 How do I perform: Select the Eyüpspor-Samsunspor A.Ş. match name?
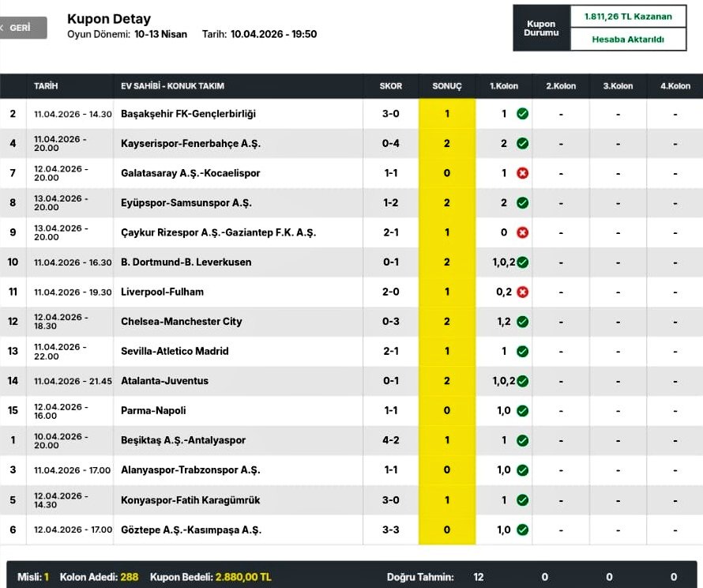click(x=186, y=203)
